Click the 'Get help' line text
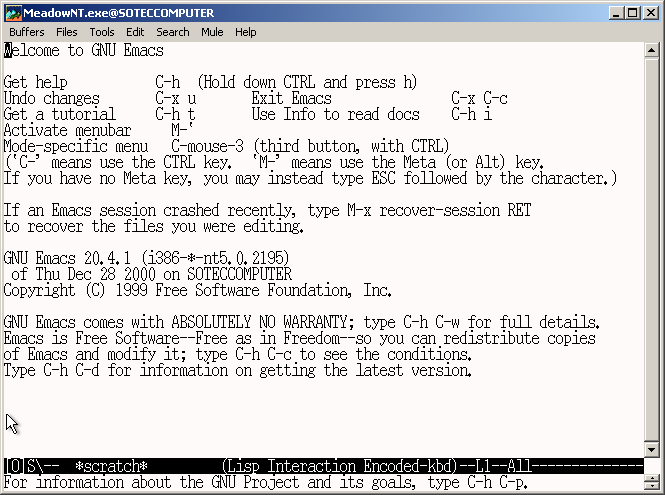Image resolution: width=665 pixels, height=495 pixels. pyautogui.click(x=36, y=82)
